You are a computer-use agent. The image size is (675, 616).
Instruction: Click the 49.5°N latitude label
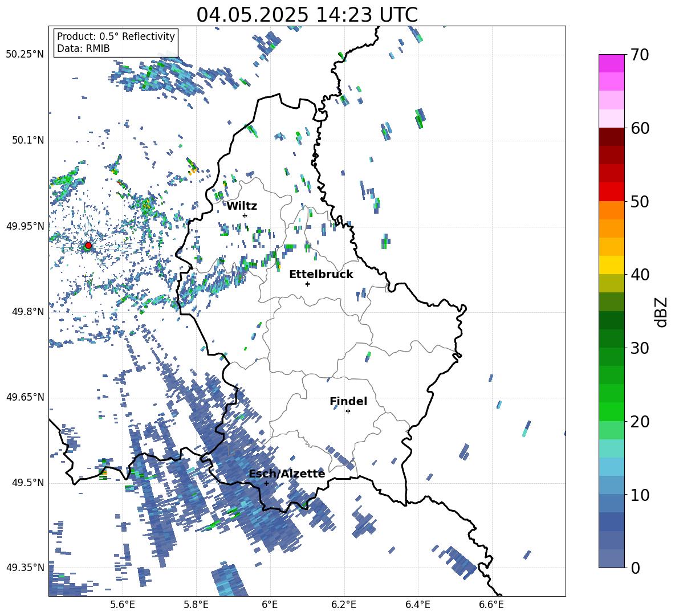[28, 483]
